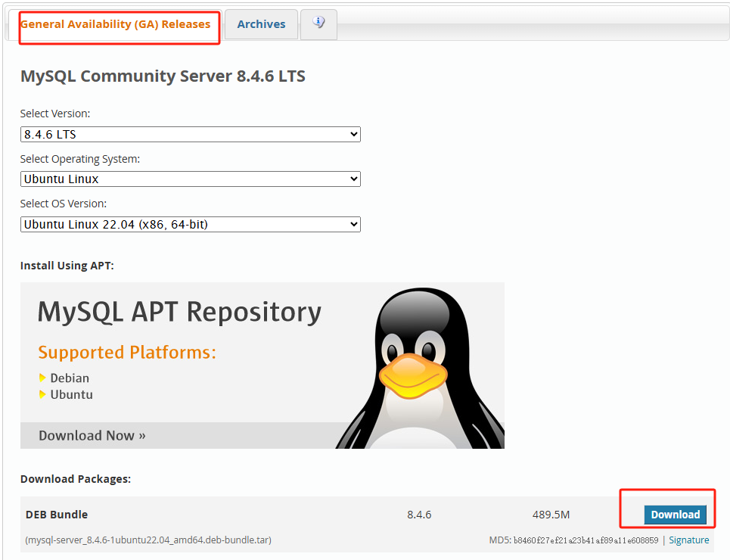Screen dimensions: 730x560
Task: Click the DEB Bundle package name
Action: pyautogui.click(x=57, y=515)
